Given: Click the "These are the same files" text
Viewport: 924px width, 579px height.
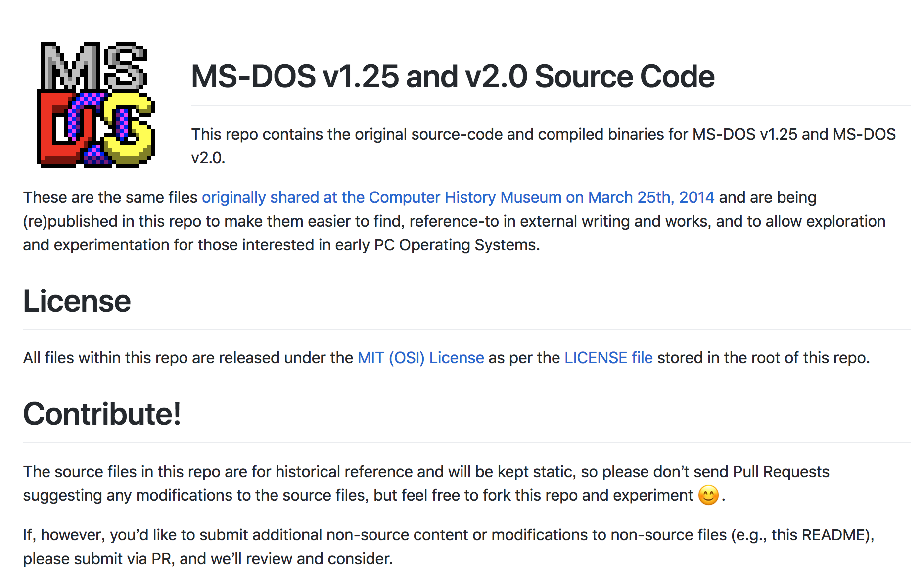Looking at the screenshot, I should pos(110,197).
